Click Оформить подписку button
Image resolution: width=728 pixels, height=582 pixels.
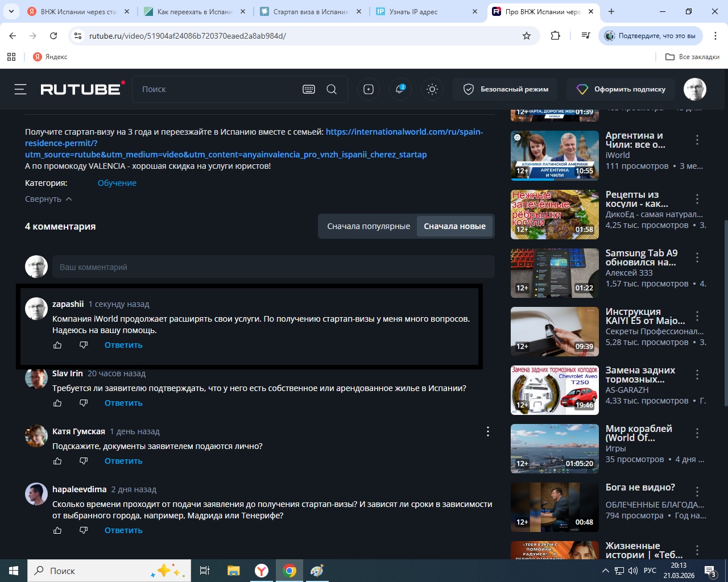(621, 89)
